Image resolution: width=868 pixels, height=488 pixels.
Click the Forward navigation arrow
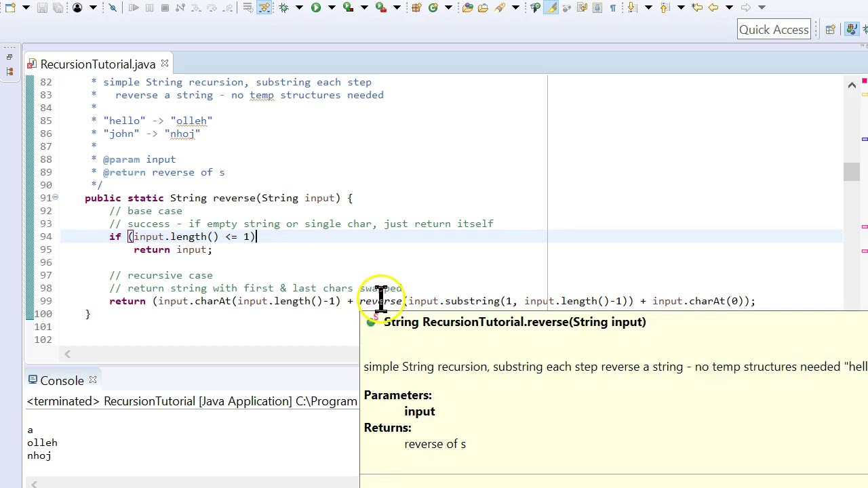coord(746,7)
